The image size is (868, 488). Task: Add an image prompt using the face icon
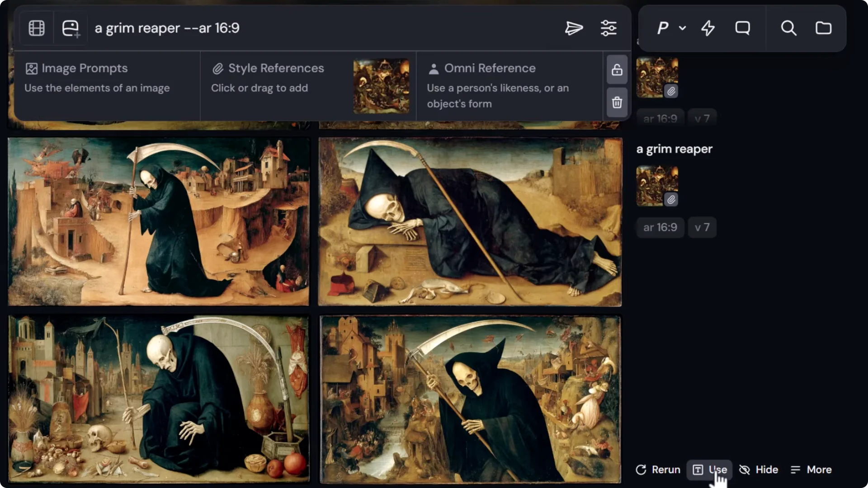70,28
